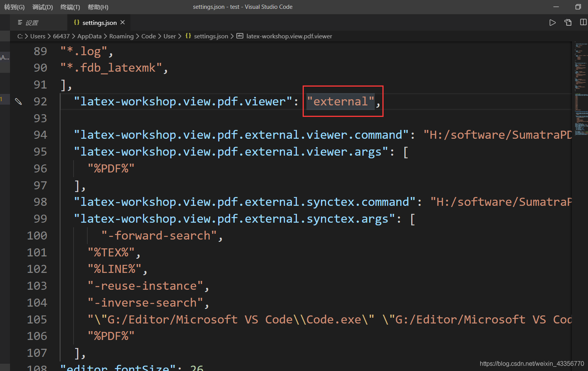Close the settings.json tab
The width and height of the screenshot is (588, 371).
(123, 23)
